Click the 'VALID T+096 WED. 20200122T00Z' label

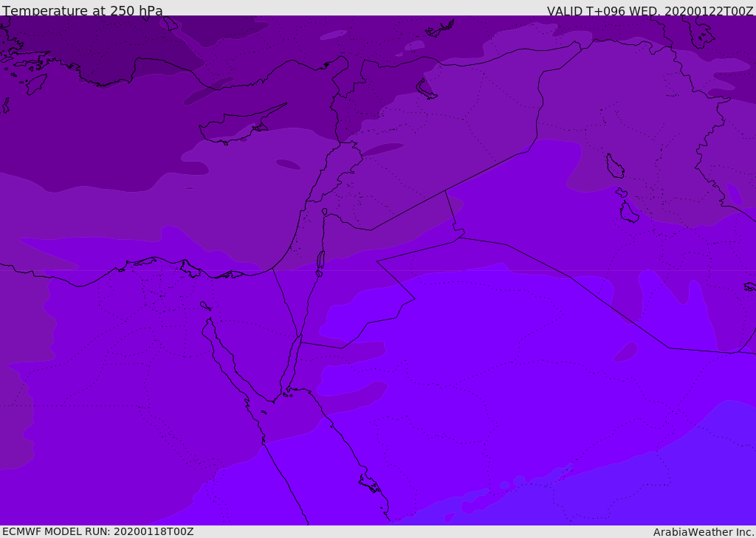(x=650, y=10)
